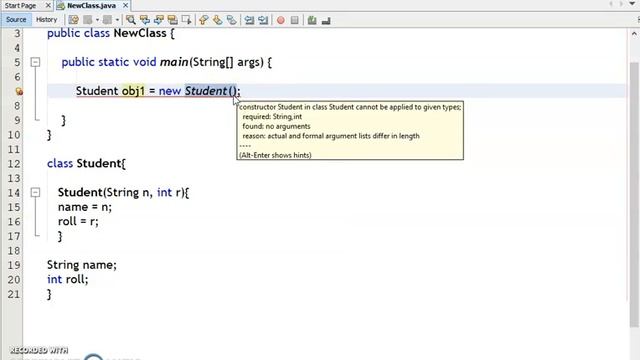Click Find Next Occurrence icon
This screenshot has width=640, height=360.
point(158,20)
